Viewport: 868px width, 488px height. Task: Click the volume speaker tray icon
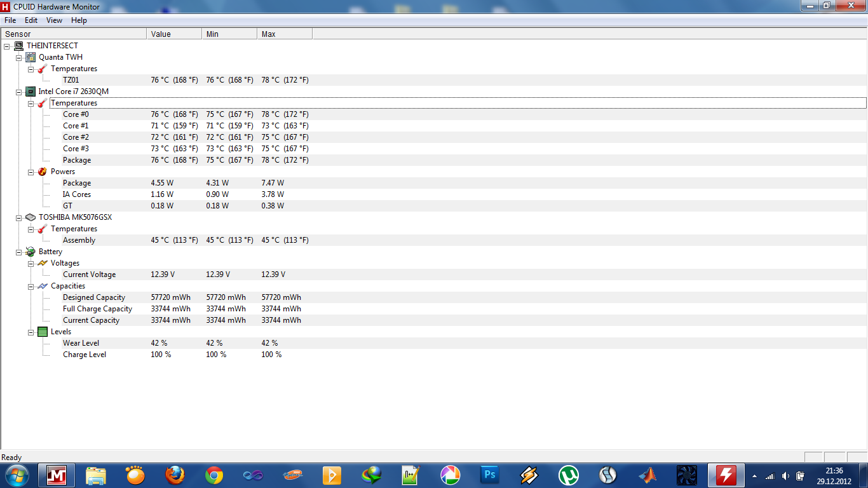785,476
